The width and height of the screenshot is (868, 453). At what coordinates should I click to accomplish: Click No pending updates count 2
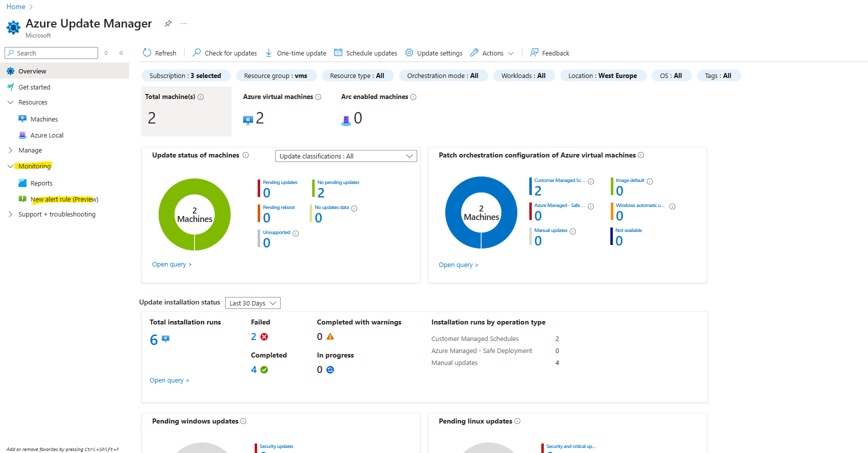321,193
